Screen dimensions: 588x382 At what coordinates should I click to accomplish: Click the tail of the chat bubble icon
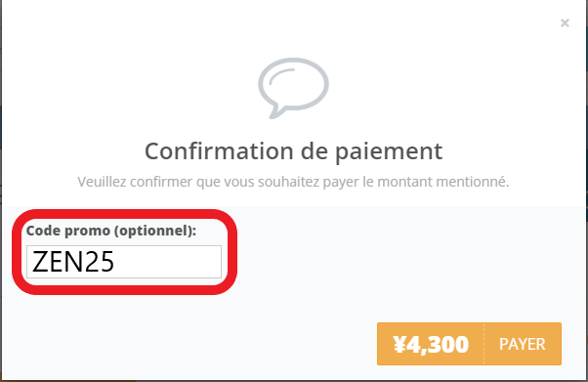pos(275,112)
